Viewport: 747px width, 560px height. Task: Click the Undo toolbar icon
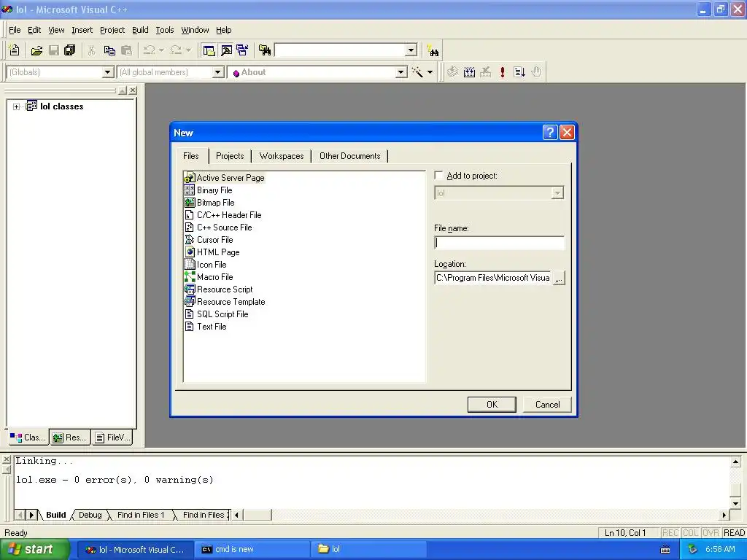[x=149, y=50]
